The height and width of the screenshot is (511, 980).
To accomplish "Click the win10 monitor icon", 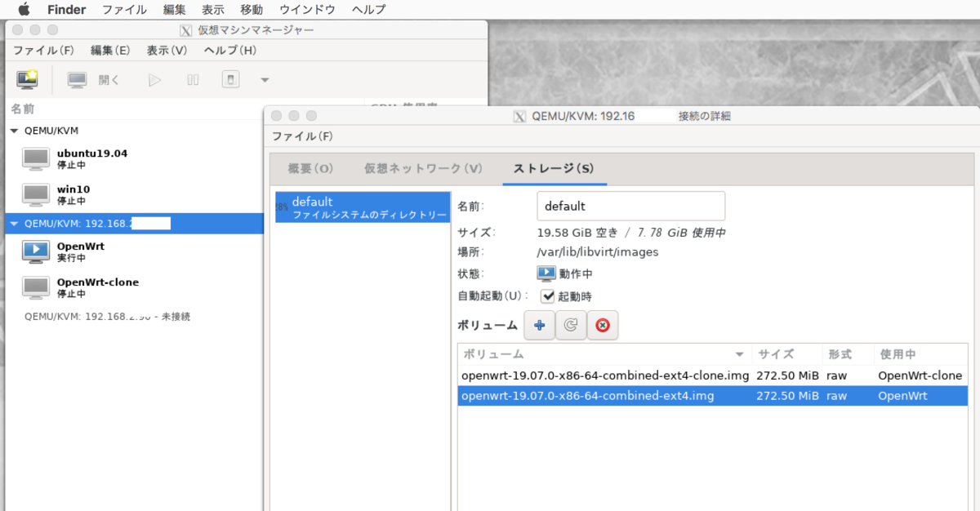I will pos(35,194).
